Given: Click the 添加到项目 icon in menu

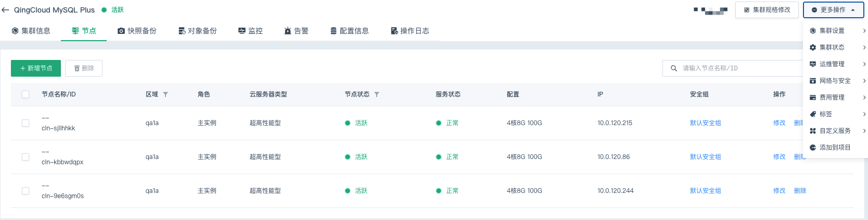Looking at the screenshot, I should pyautogui.click(x=813, y=148).
